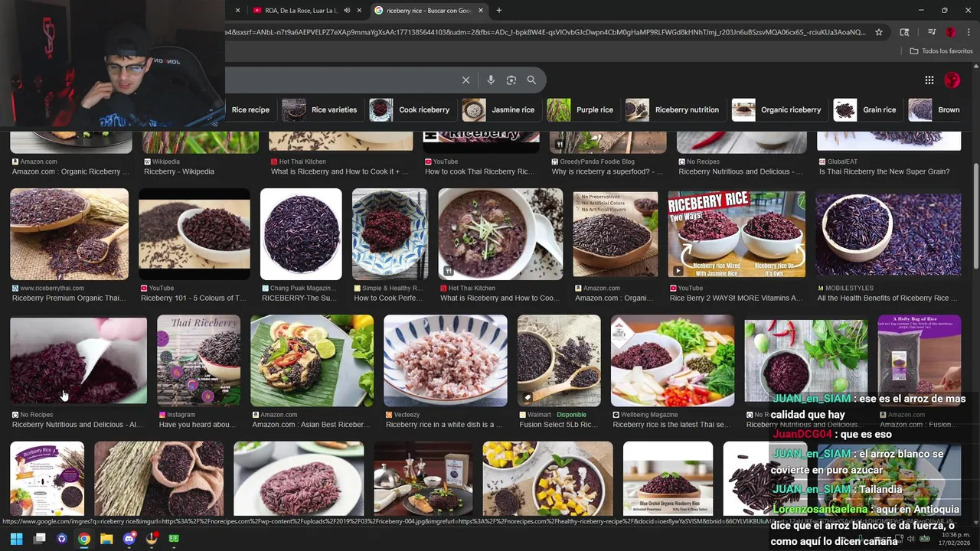Click 'Is Thai Riceberry the New Super Grain?' link

pyautogui.click(x=884, y=171)
